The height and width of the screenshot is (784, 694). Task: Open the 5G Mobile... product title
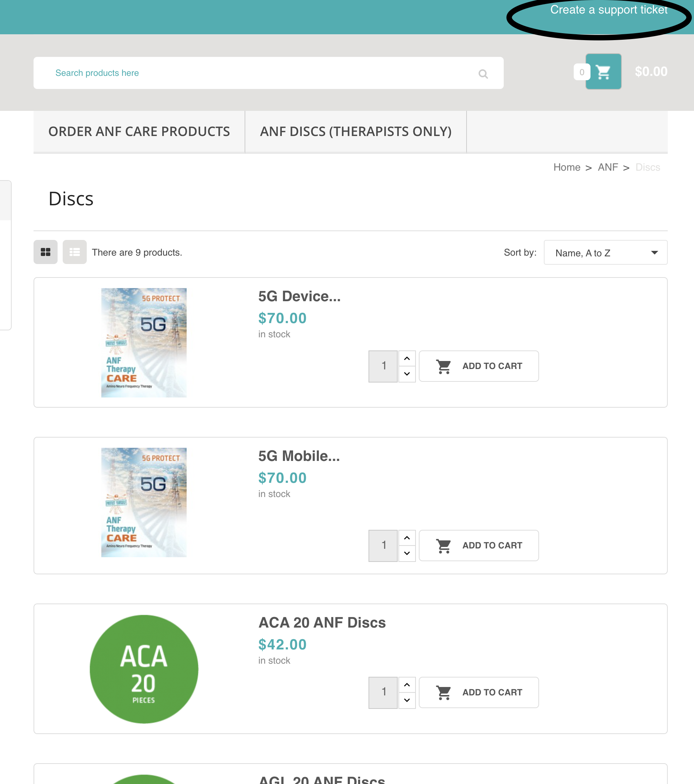tap(299, 456)
